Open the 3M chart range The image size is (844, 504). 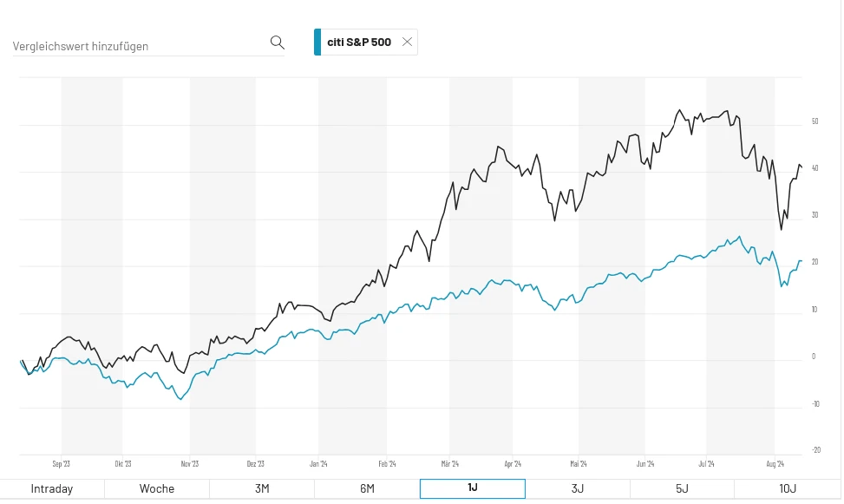tap(261, 488)
